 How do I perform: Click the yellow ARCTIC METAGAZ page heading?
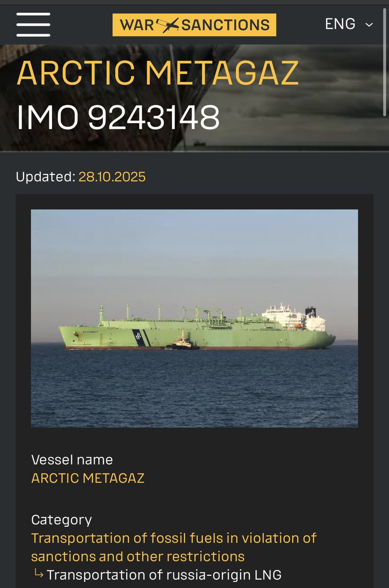coord(158,73)
